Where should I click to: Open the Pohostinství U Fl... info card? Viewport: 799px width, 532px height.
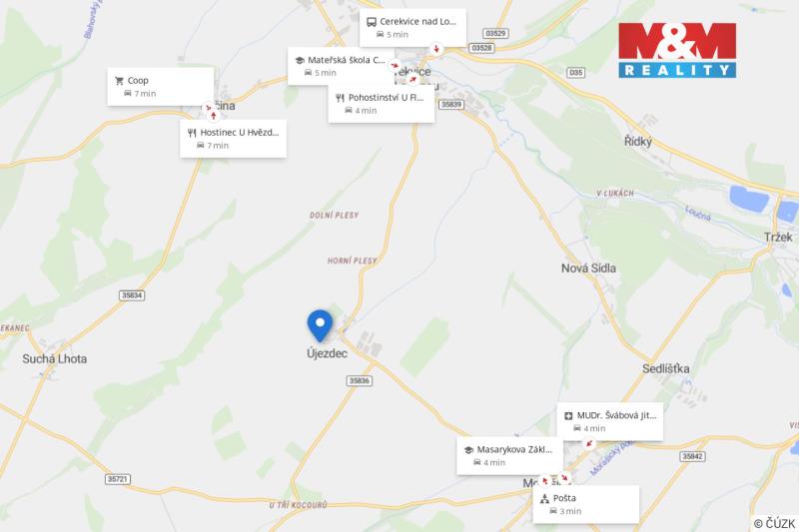(382, 104)
